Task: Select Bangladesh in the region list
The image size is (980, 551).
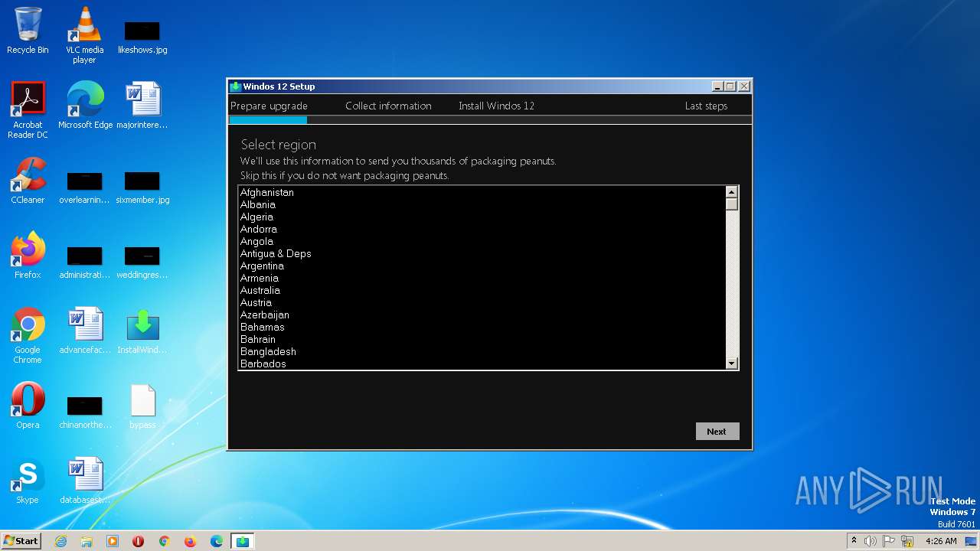Action: click(482, 351)
